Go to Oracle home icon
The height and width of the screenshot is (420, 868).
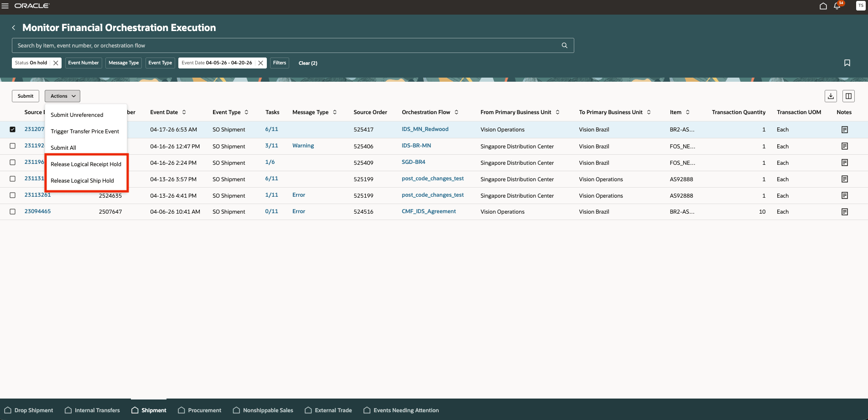click(x=823, y=6)
